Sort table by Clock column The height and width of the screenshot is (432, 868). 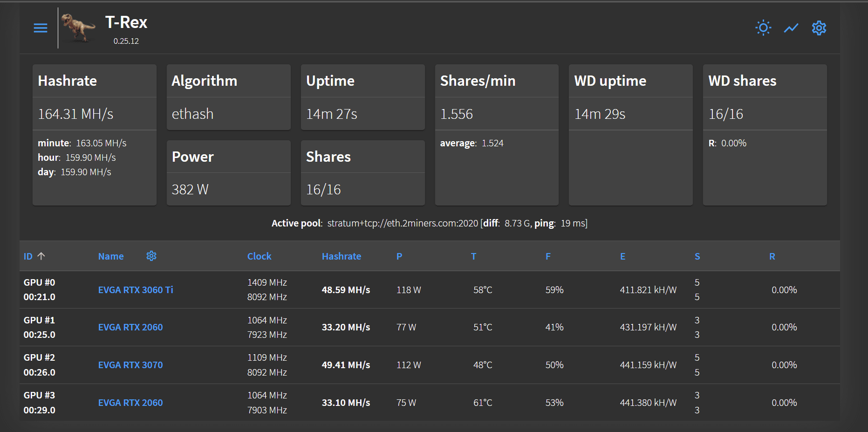(259, 256)
